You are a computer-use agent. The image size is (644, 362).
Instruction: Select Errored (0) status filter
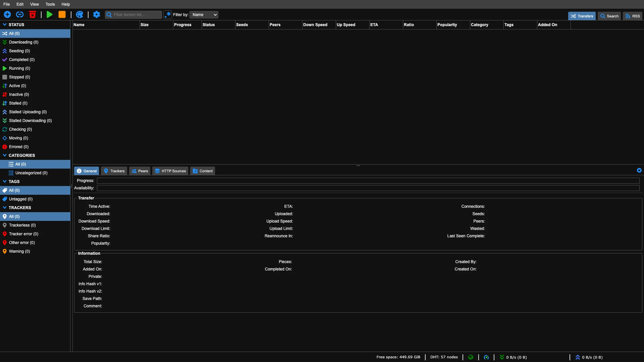click(35, 147)
